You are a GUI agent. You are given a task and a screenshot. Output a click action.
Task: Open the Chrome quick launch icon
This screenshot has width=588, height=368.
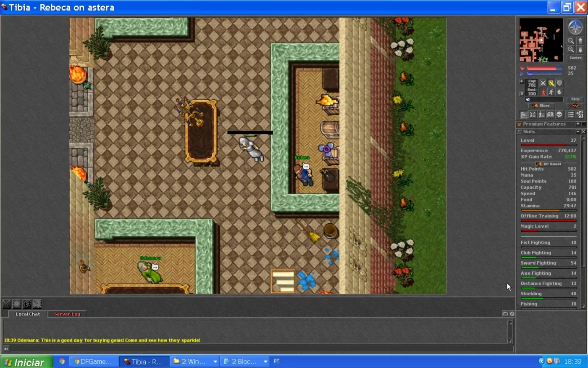tap(62, 361)
